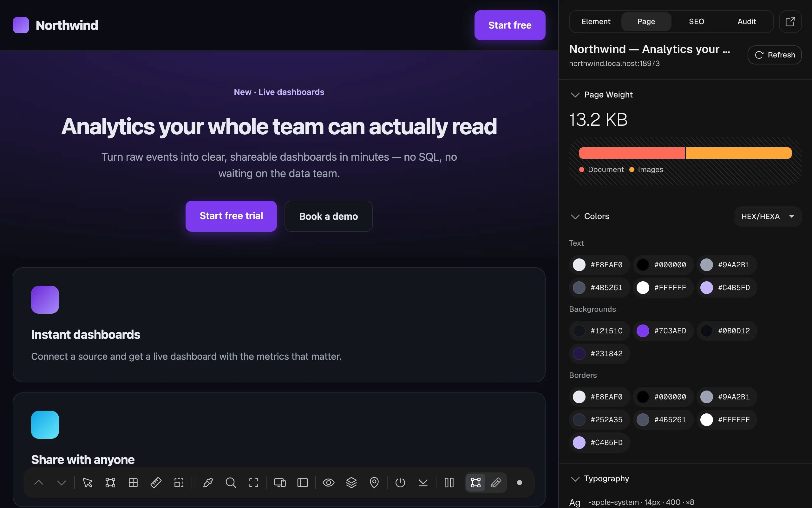This screenshot has width=812, height=508.
Task: Select the bounding-box tool beside the cursor arrow
Action: coord(110,483)
